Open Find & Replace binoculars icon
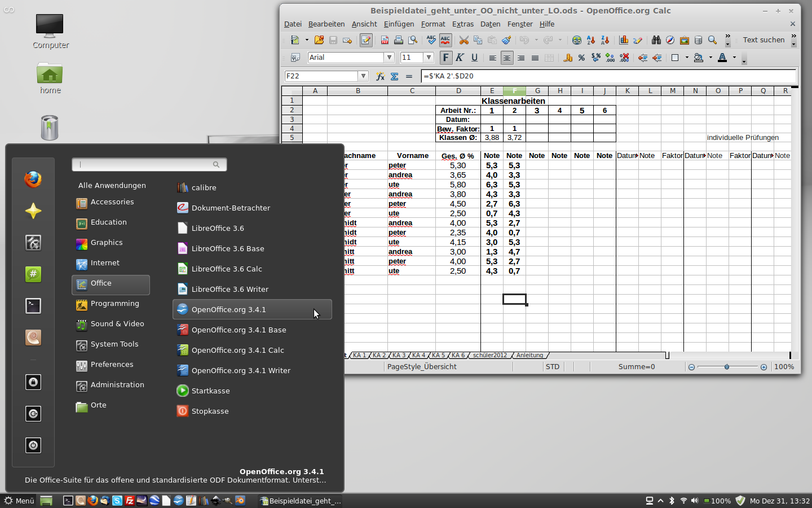The width and height of the screenshot is (812, 508). [656, 40]
